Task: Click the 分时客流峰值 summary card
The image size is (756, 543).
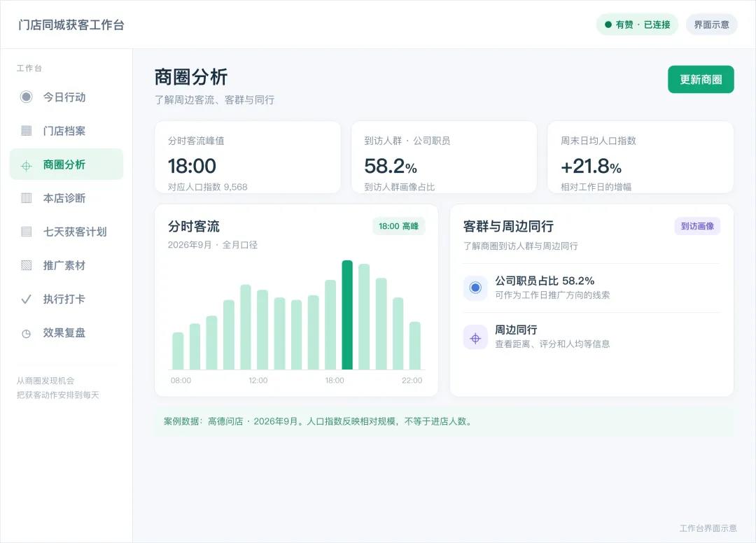Action: [x=247, y=157]
